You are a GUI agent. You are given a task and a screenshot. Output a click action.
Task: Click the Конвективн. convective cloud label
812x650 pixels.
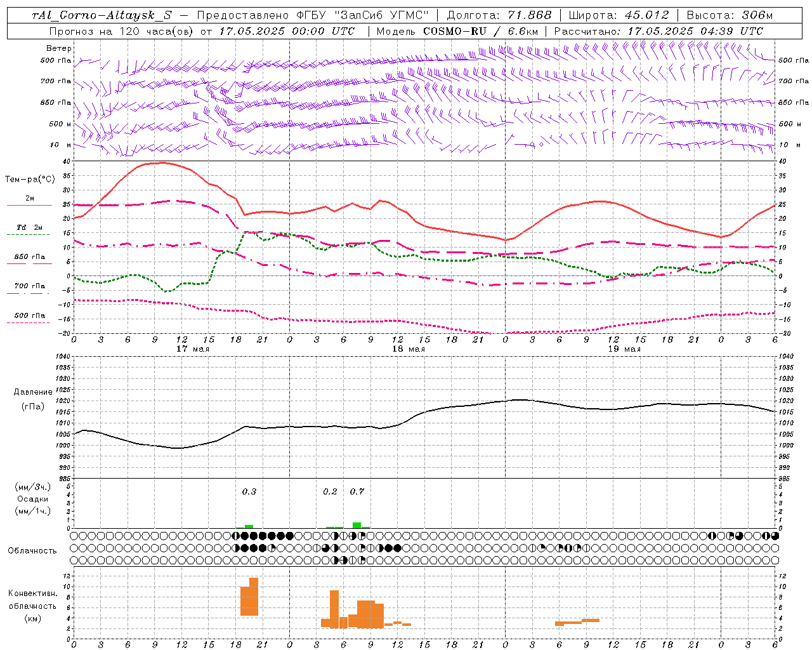(x=32, y=594)
